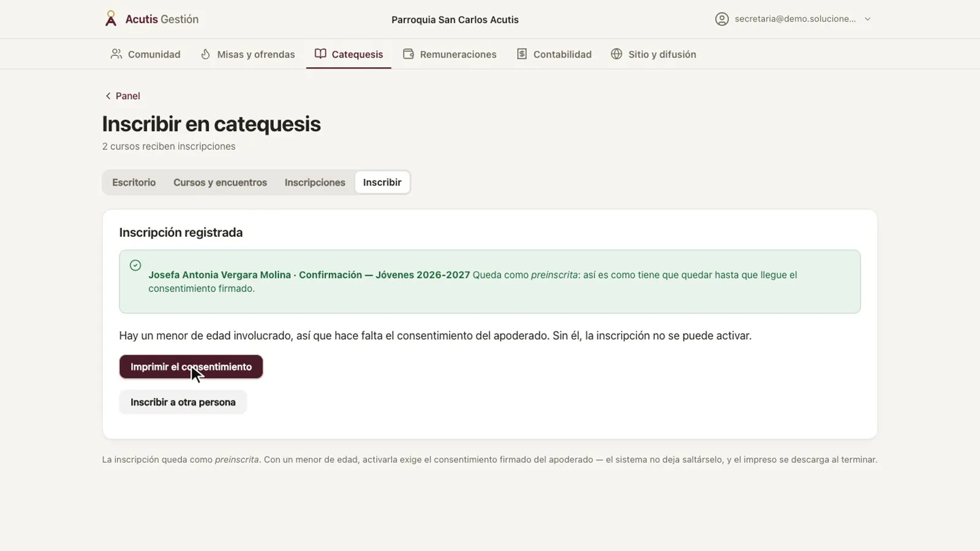The width and height of the screenshot is (980, 551).
Task: Click the Acutis Gestión logo icon
Action: [110, 19]
